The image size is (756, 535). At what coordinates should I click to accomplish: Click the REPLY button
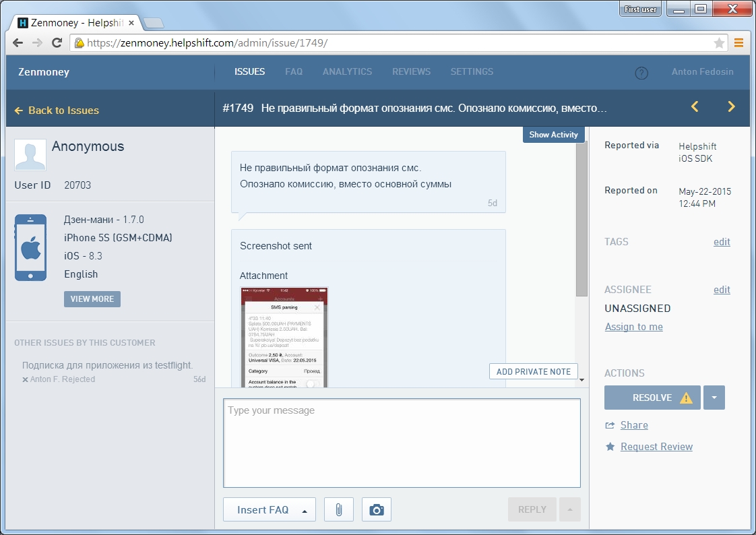[x=532, y=509]
